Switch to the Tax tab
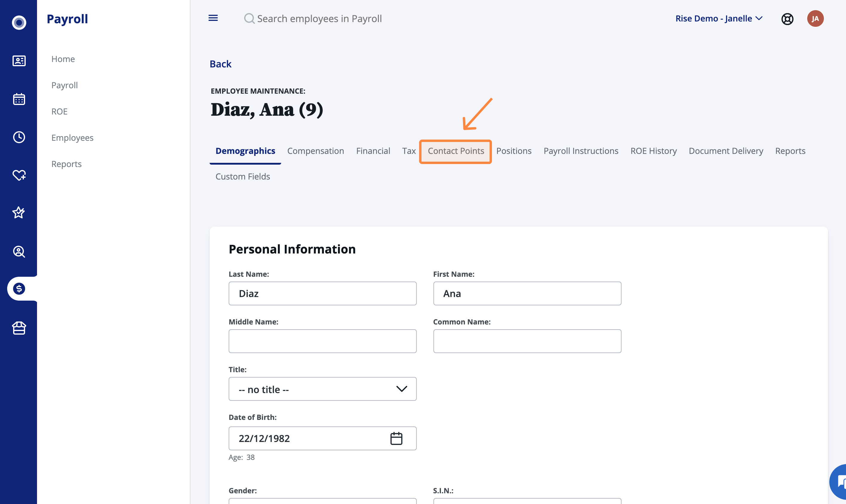Viewport: 846px width, 504px height. [409, 151]
